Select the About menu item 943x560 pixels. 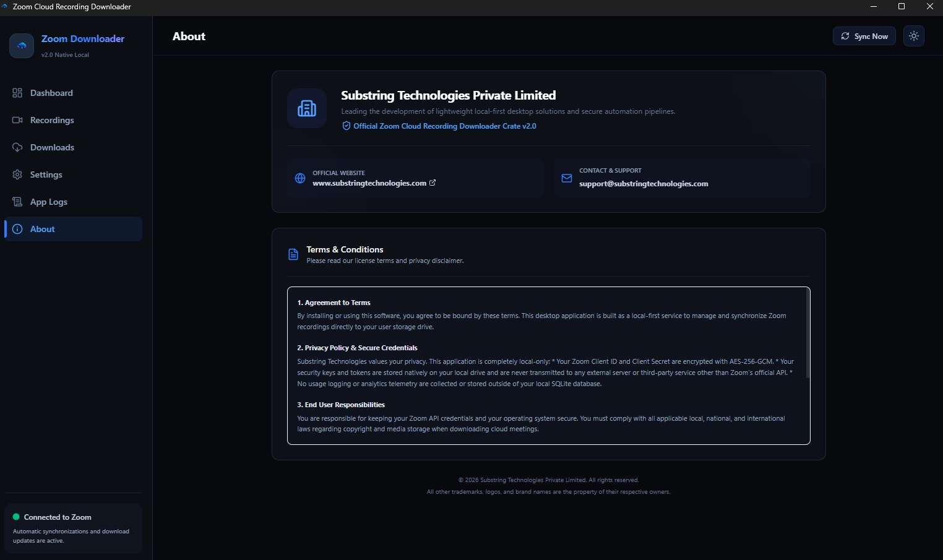[74, 229]
